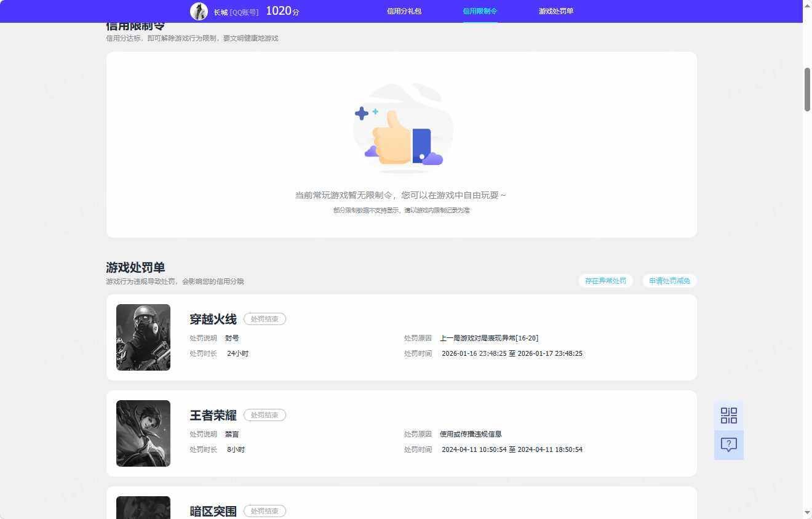Click the time range starting 2026-01-16 23:48:25
This screenshot has width=812, height=519.
click(512, 353)
